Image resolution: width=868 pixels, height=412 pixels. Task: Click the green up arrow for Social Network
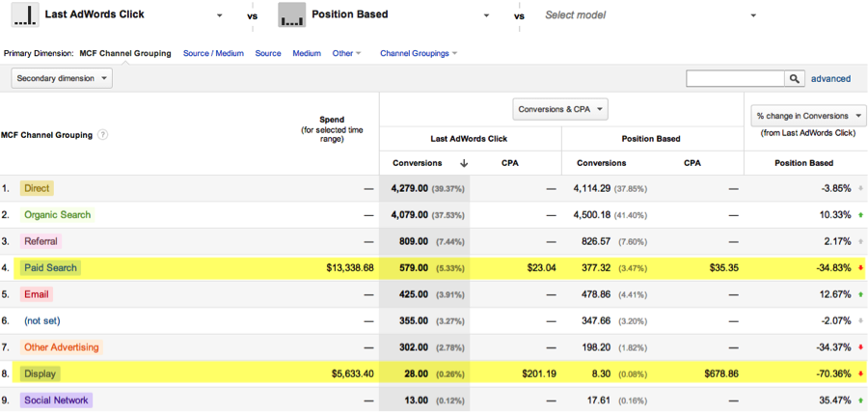pos(860,399)
